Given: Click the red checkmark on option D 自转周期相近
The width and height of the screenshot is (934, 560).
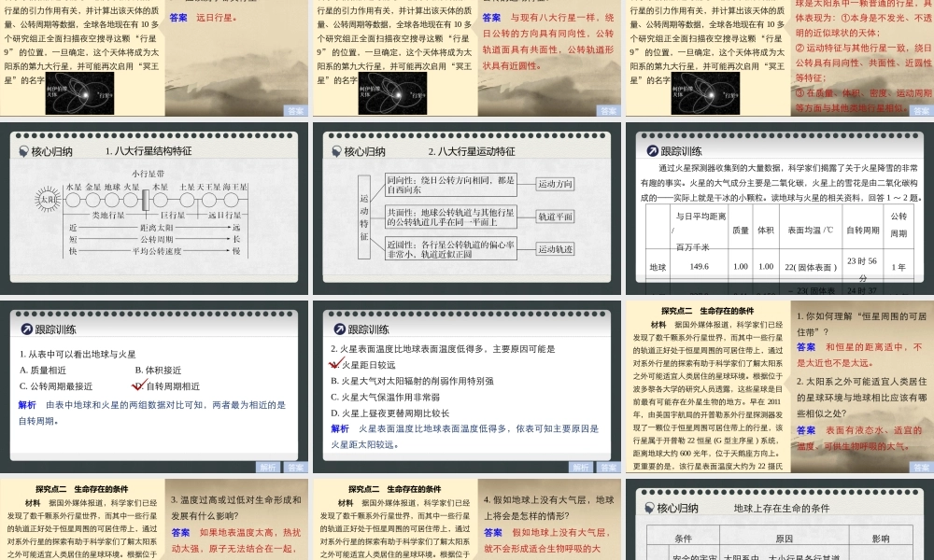Looking at the screenshot, I should point(138,385).
